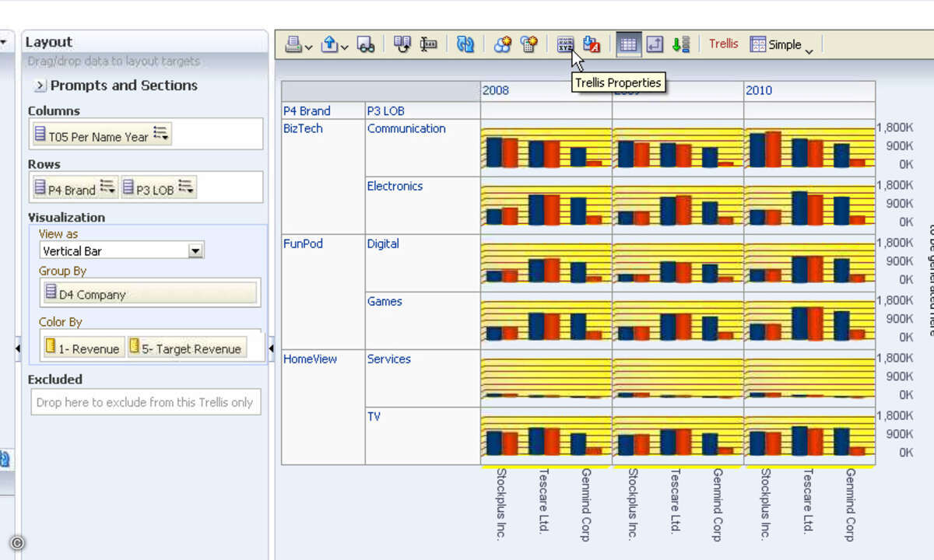Screen dimensions: 934x560
Task: Click the TV LOB label
Action: 374,416
